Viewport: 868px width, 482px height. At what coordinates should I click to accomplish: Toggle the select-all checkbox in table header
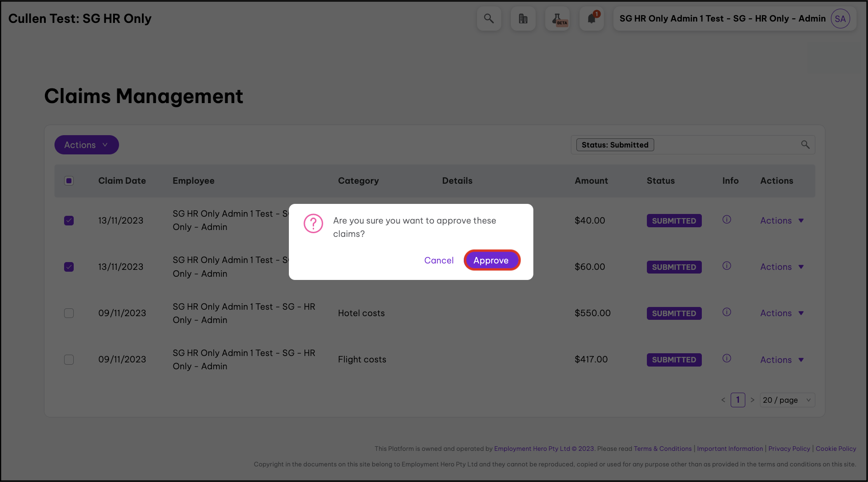click(69, 181)
